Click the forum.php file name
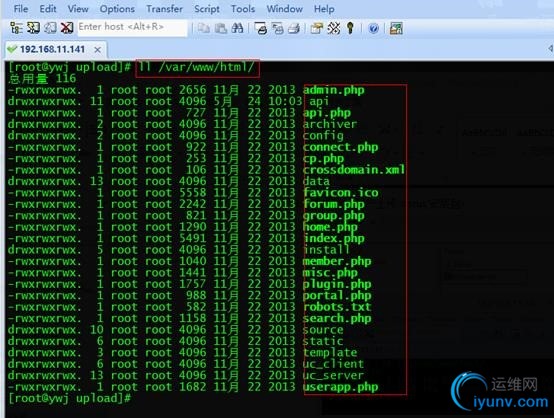The image size is (554, 418). 334,204
